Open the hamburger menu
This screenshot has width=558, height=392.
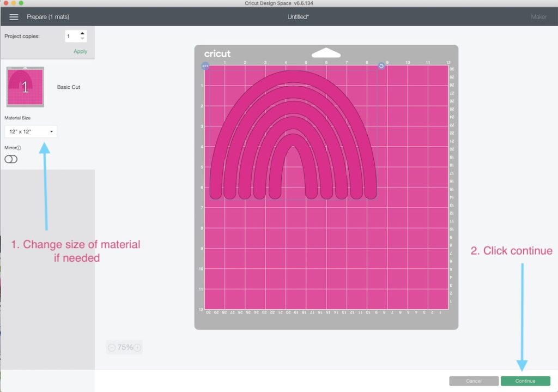pos(14,17)
